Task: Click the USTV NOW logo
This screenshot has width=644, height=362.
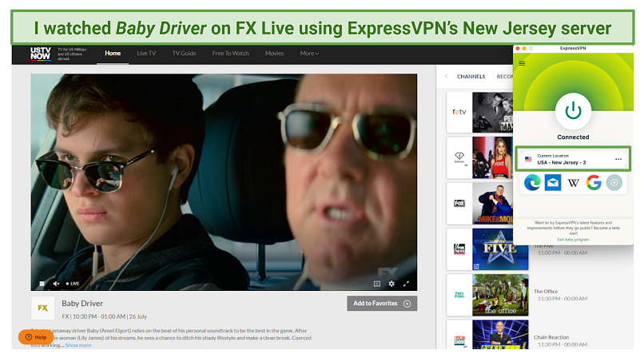Action: pos(40,54)
